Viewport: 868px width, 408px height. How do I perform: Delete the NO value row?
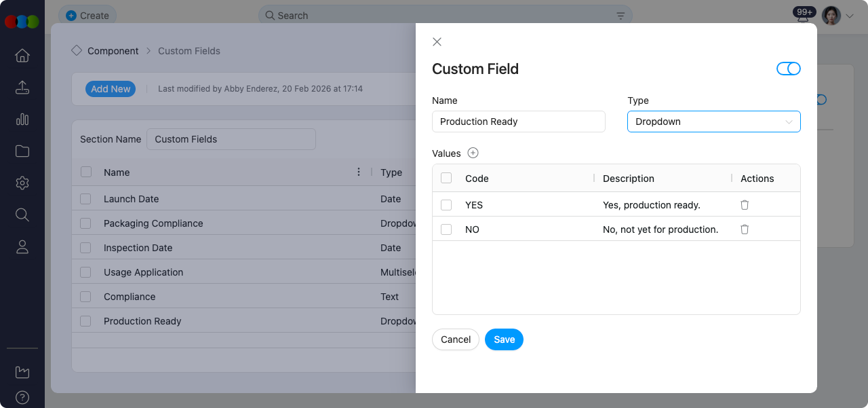[x=744, y=229]
